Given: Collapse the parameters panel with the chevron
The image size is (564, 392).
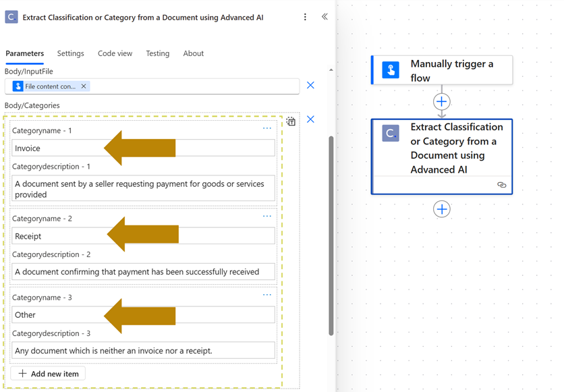Looking at the screenshot, I should tap(325, 16).
